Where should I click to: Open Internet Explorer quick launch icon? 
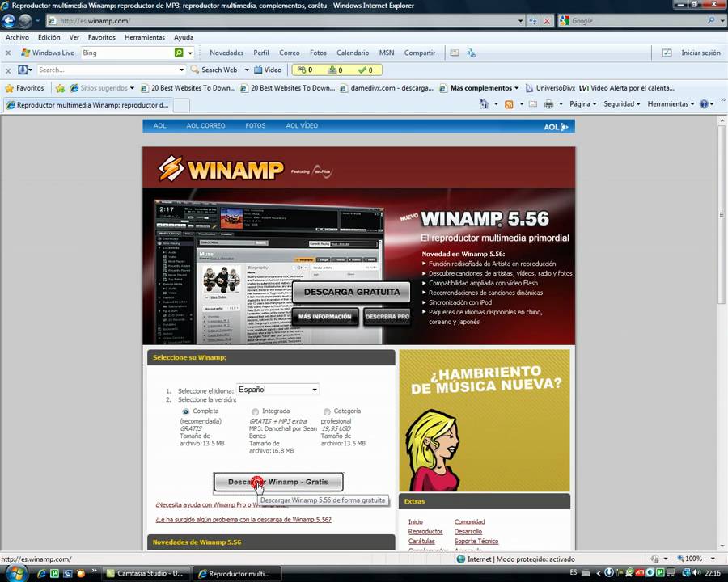(41, 574)
